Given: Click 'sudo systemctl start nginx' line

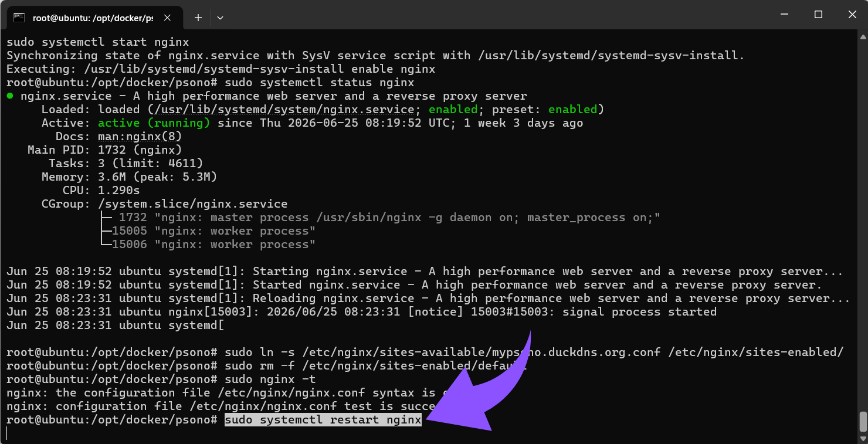Looking at the screenshot, I should (98, 42).
